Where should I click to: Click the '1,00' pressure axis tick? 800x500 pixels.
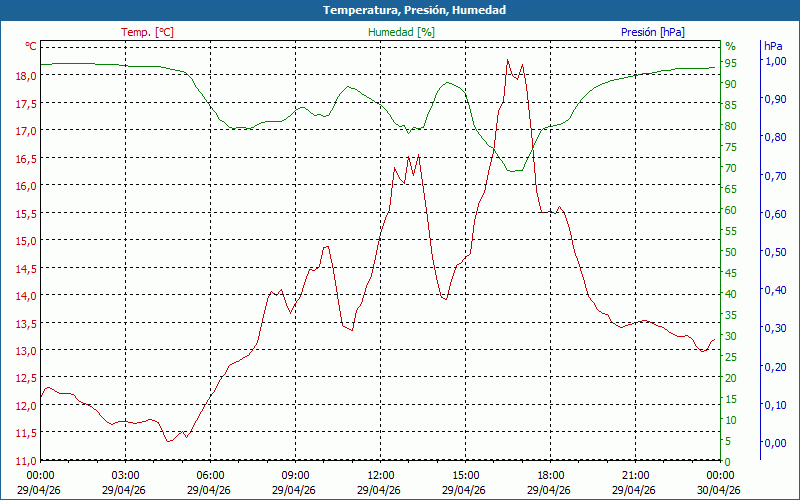pos(775,61)
